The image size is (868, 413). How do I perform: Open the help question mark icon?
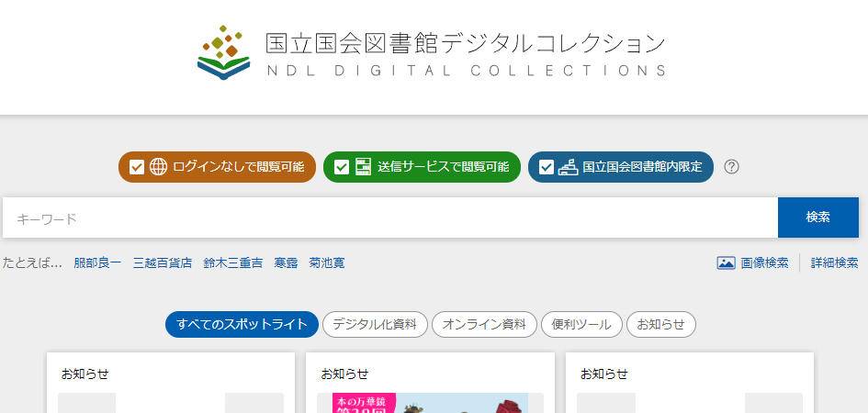731,166
